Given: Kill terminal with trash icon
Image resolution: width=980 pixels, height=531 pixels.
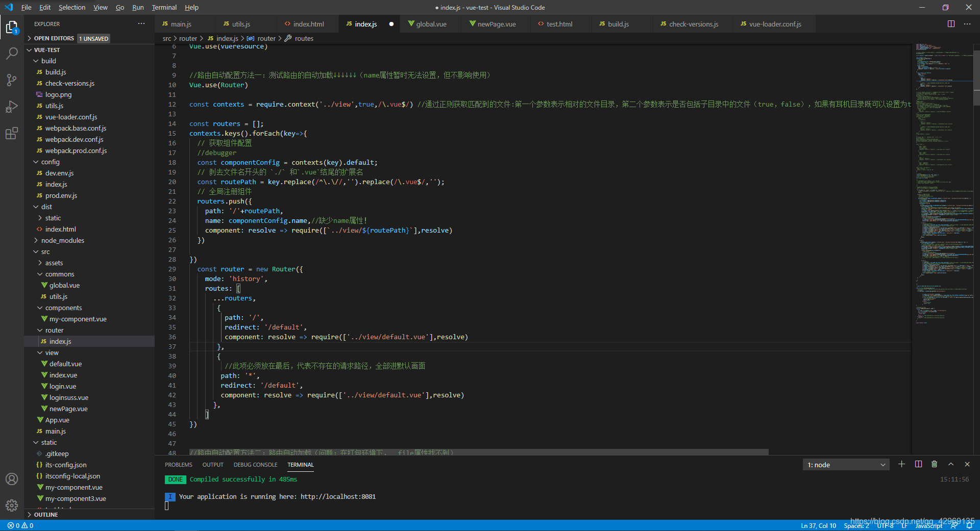Looking at the screenshot, I should tap(934, 464).
